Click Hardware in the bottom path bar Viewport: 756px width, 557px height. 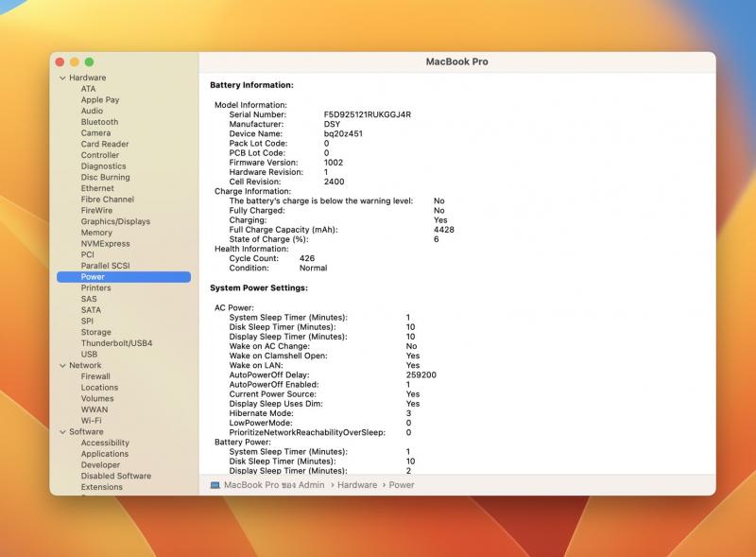(x=357, y=485)
